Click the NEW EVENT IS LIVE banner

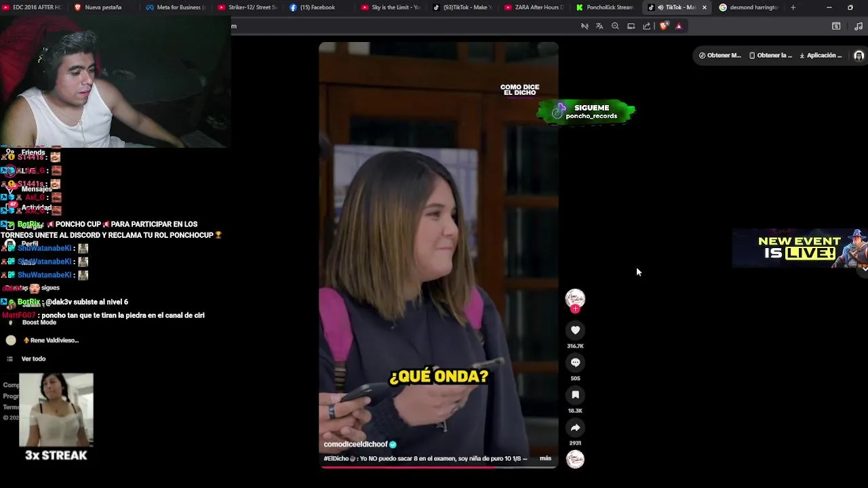point(799,247)
